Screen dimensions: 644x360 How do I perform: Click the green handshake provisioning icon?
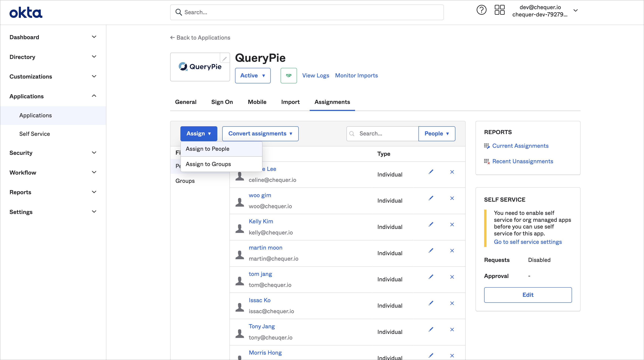288,76
